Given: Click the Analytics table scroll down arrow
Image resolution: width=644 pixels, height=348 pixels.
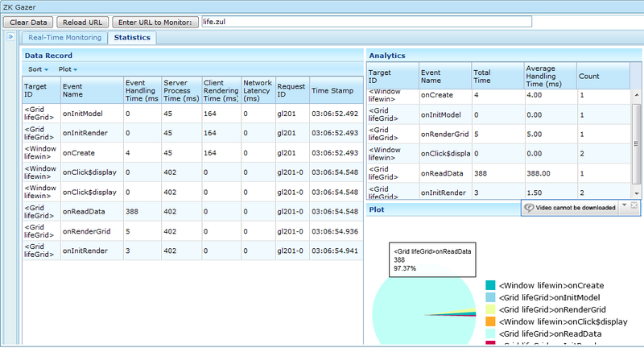Looking at the screenshot, I should (x=637, y=193).
